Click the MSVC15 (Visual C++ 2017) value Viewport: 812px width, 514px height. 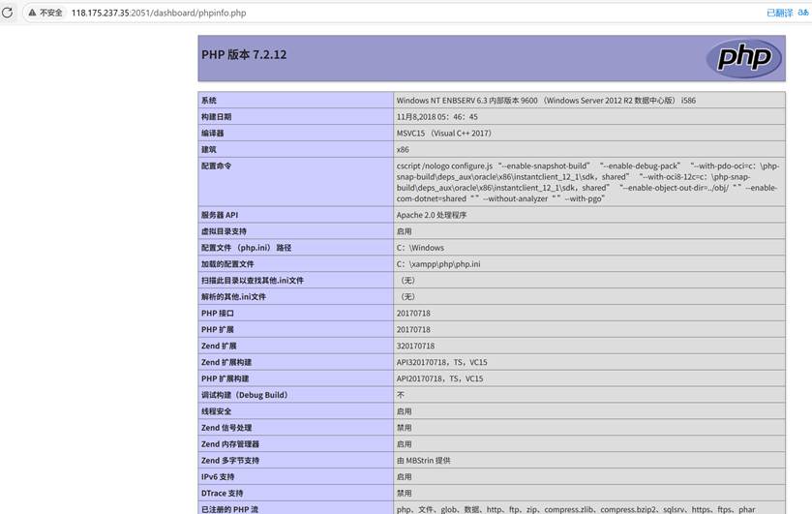444,134
